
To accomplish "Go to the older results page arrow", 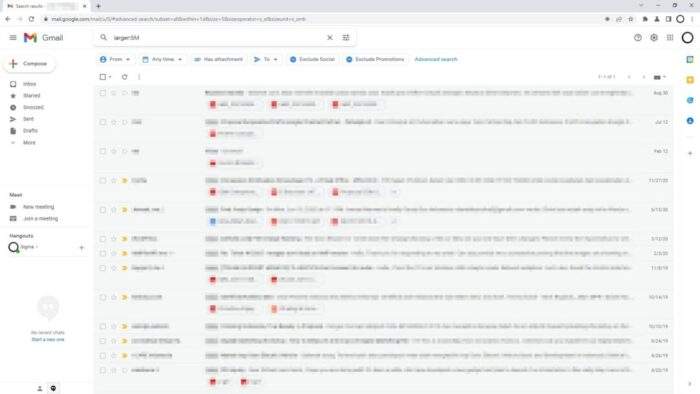I will point(643,77).
